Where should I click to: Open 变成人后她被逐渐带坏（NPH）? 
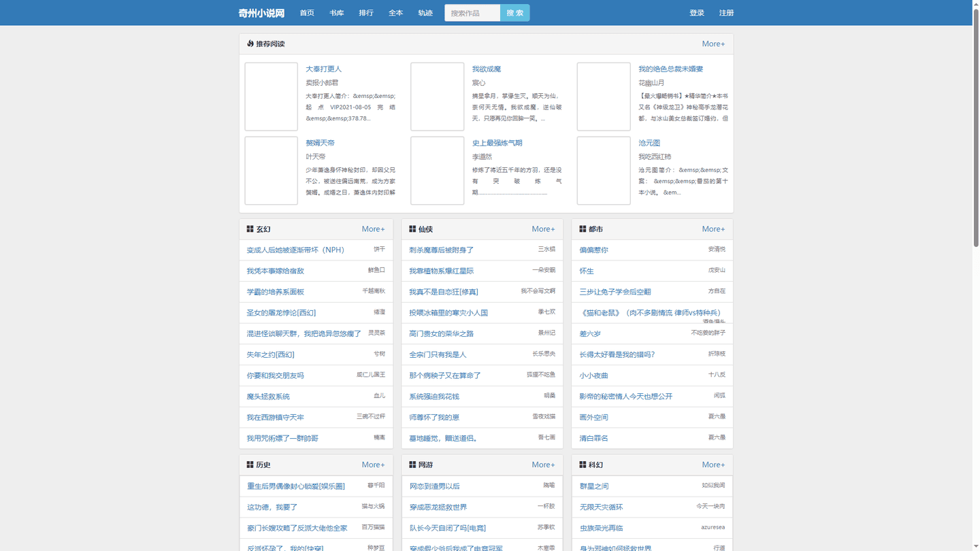click(295, 250)
